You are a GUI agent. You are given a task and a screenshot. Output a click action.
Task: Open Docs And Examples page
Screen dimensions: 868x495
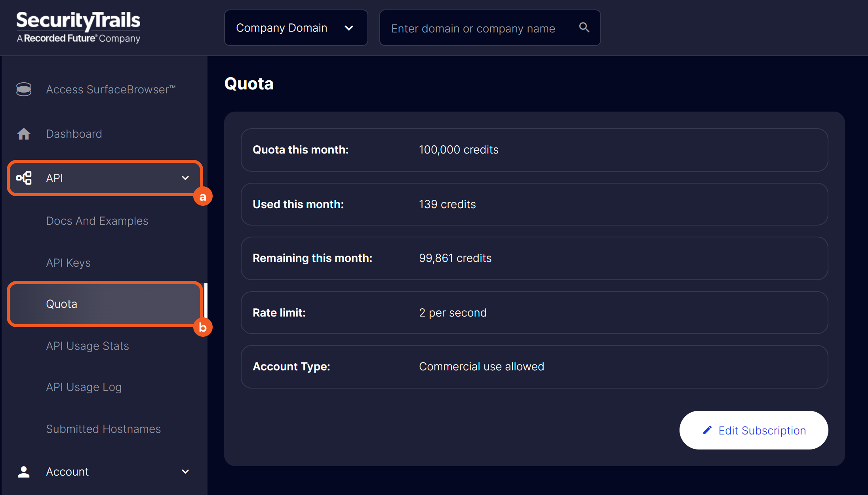pos(97,221)
